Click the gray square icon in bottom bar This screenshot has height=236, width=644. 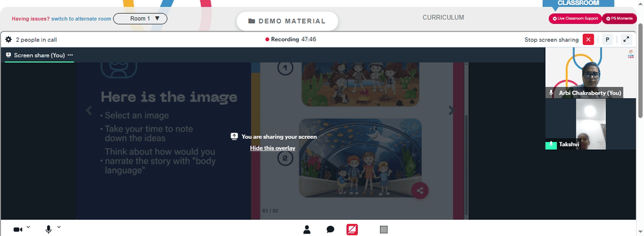pyautogui.click(x=384, y=230)
